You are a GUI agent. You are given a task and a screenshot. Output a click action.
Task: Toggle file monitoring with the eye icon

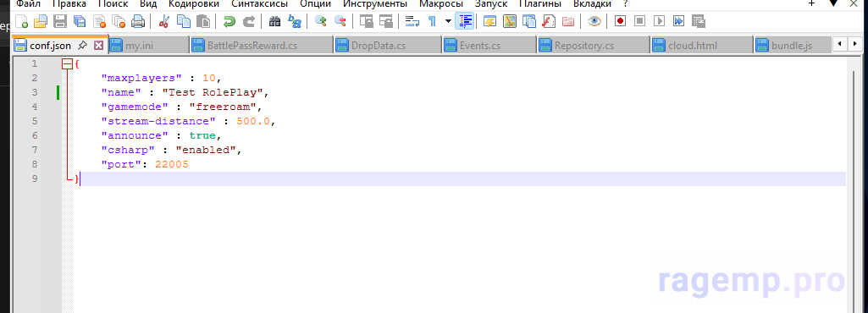[594, 21]
